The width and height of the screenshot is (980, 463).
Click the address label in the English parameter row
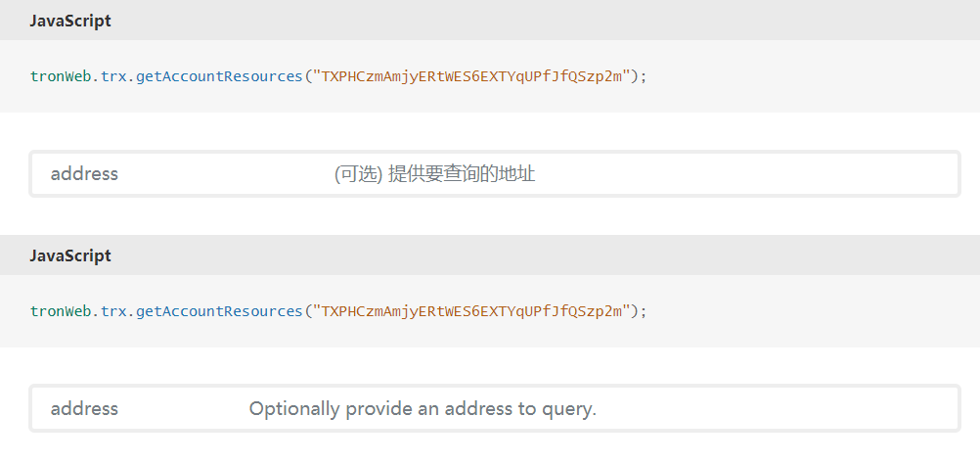(x=84, y=408)
